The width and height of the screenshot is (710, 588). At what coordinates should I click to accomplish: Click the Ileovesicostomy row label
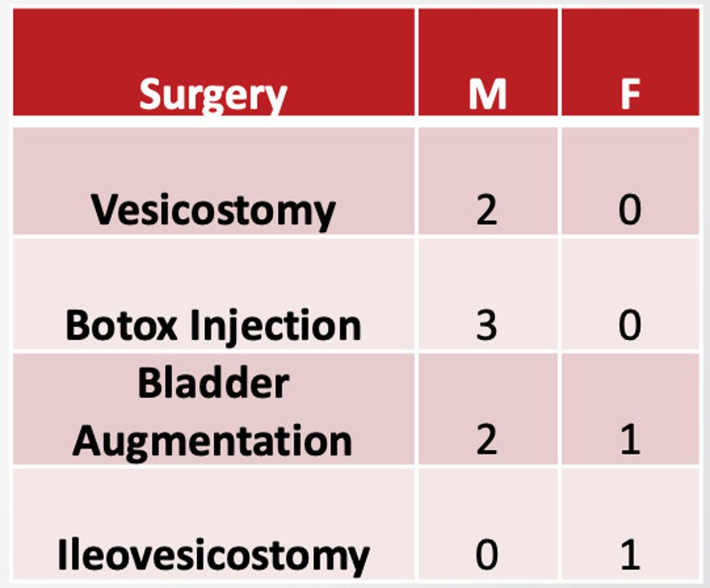click(213, 555)
